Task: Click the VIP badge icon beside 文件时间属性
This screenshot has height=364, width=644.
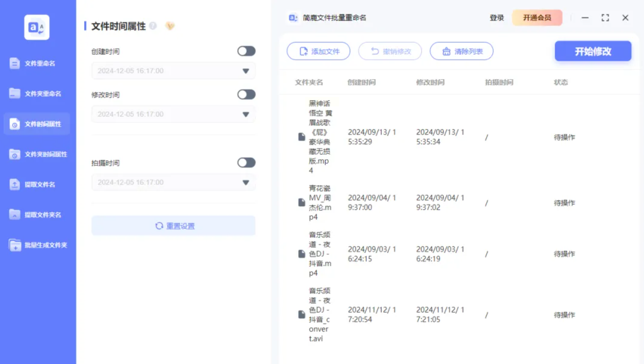Action: pos(170,26)
